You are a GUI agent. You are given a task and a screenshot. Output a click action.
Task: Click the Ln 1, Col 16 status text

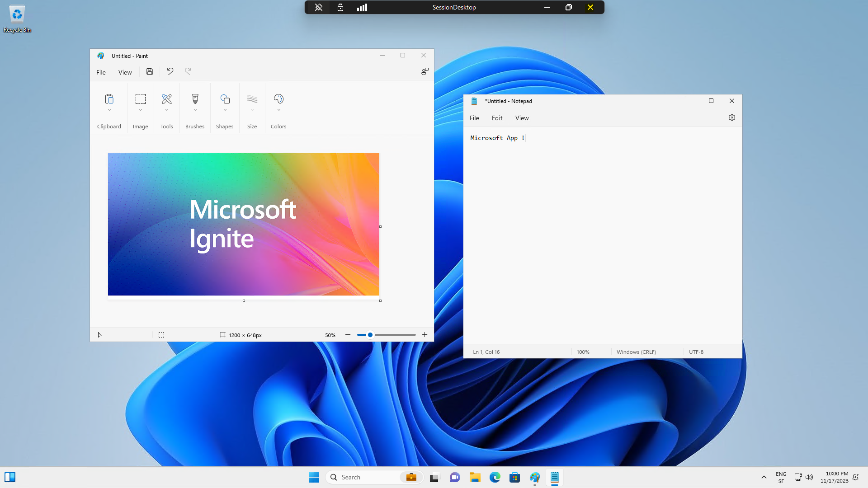(x=486, y=352)
